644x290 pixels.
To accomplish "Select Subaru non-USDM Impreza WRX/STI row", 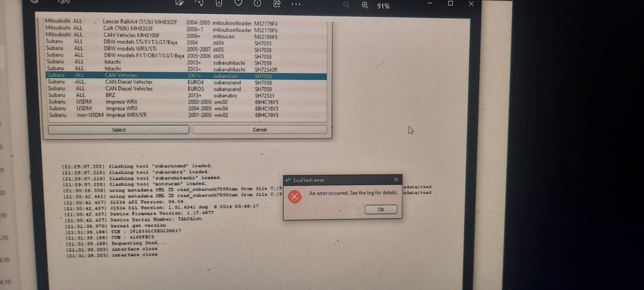I will (186, 115).
